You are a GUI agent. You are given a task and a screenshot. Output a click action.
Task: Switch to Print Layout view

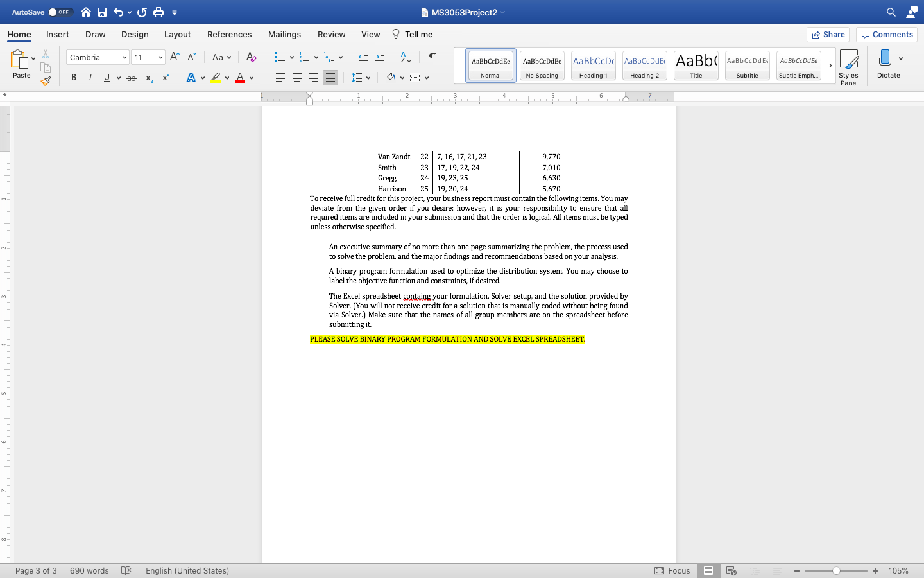point(708,570)
